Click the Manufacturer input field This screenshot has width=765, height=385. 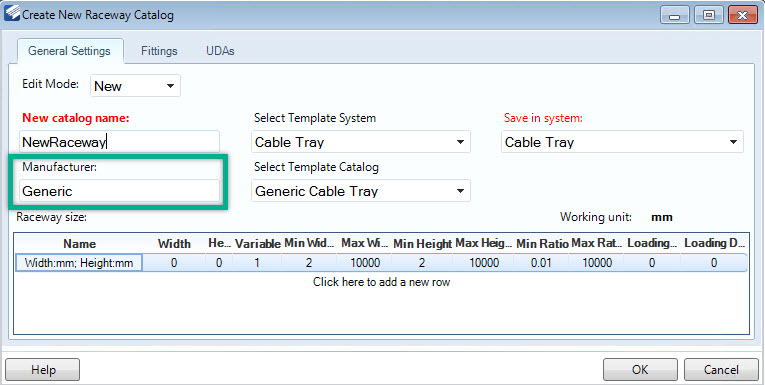(x=120, y=191)
